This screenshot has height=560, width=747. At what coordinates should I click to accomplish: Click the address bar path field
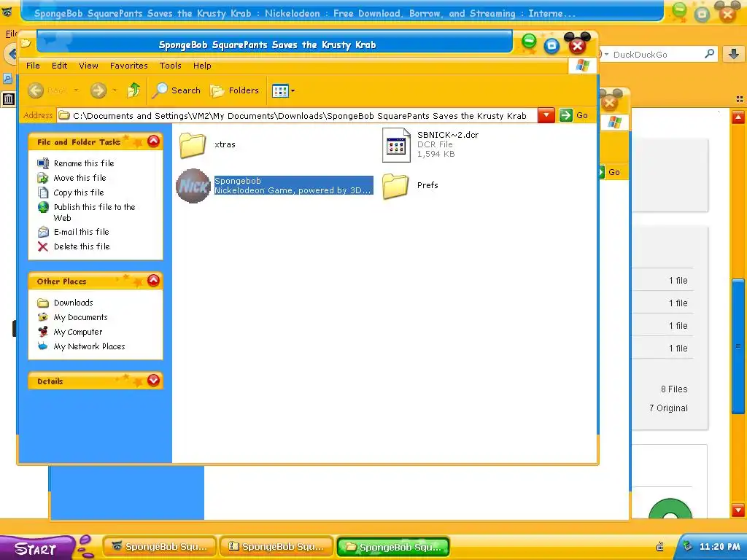[x=298, y=116]
